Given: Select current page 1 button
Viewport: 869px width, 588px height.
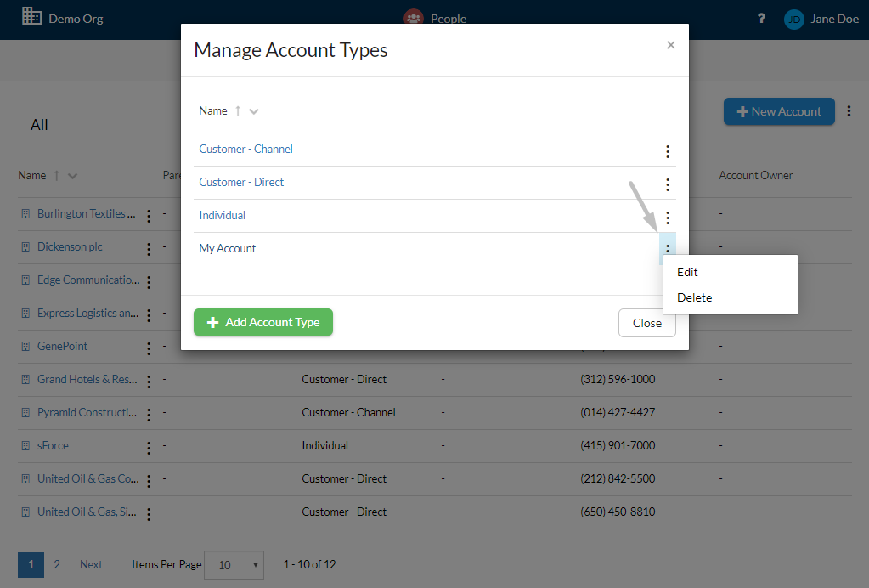Looking at the screenshot, I should [x=31, y=565].
